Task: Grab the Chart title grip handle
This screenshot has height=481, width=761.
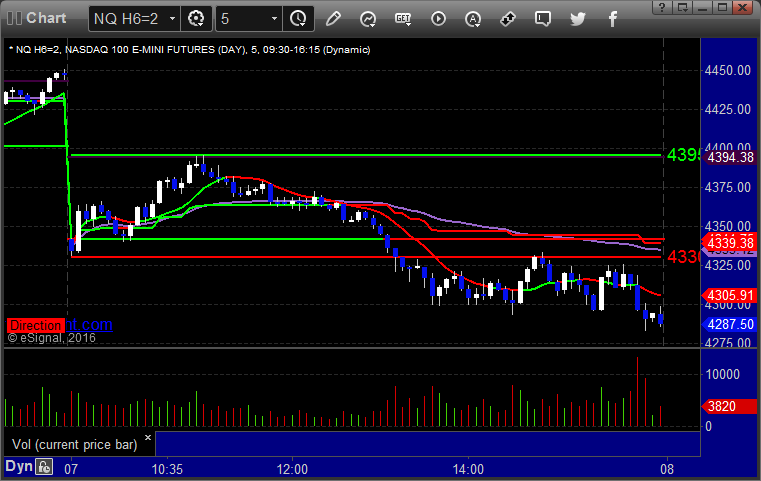Action: click(14, 18)
